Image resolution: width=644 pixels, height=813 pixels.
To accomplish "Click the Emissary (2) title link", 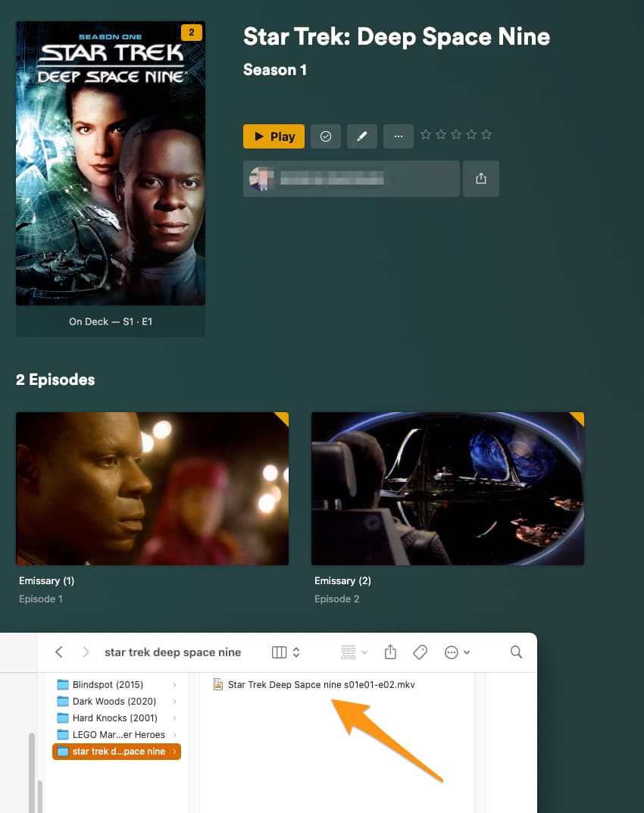I will [x=342, y=580].
